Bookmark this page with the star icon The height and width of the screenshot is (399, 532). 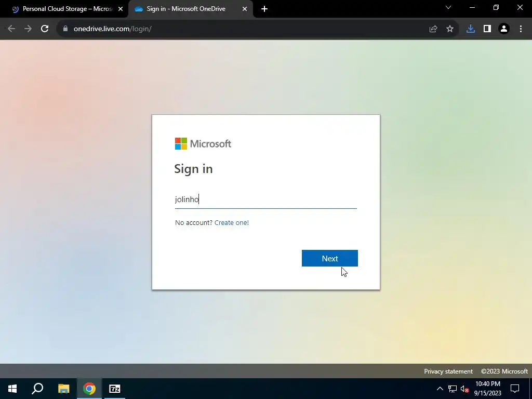[x=450, y=29]
